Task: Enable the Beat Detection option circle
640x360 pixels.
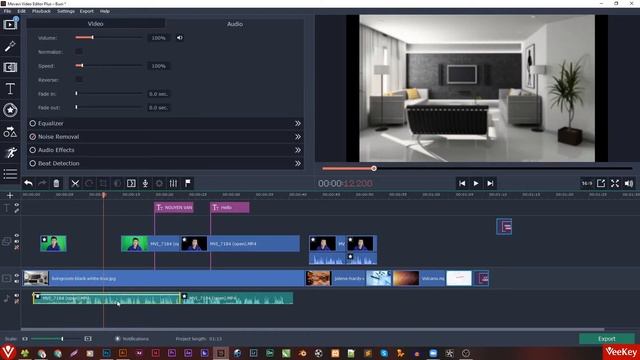Action: (x=33, y=163)
